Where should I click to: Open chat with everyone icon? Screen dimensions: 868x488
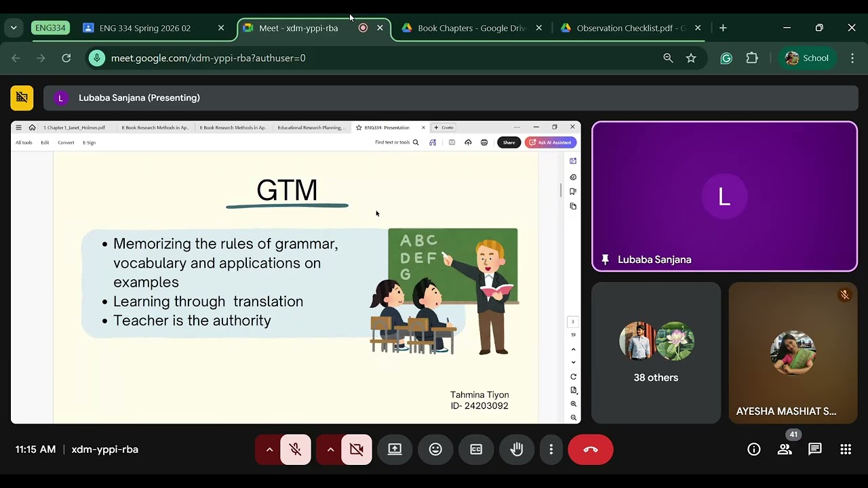[x=815, y=449]
